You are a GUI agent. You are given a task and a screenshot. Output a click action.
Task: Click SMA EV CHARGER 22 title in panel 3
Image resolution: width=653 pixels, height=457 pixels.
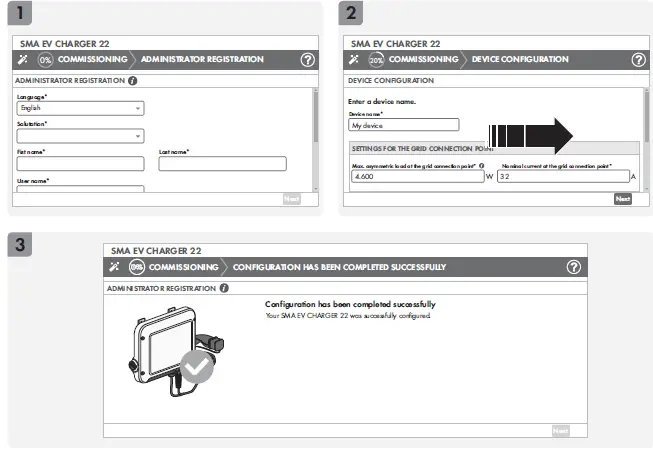tap(156, 251)
